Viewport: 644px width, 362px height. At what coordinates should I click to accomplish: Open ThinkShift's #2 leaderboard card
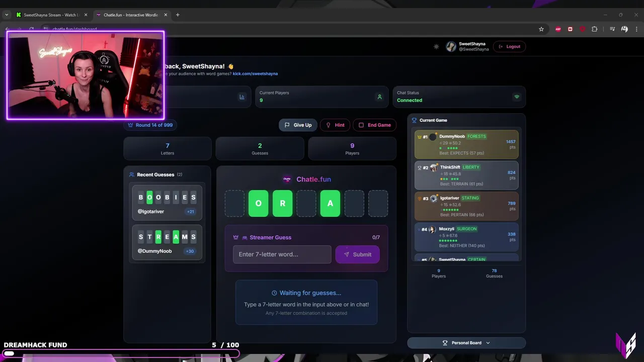(x=466, y=175)
